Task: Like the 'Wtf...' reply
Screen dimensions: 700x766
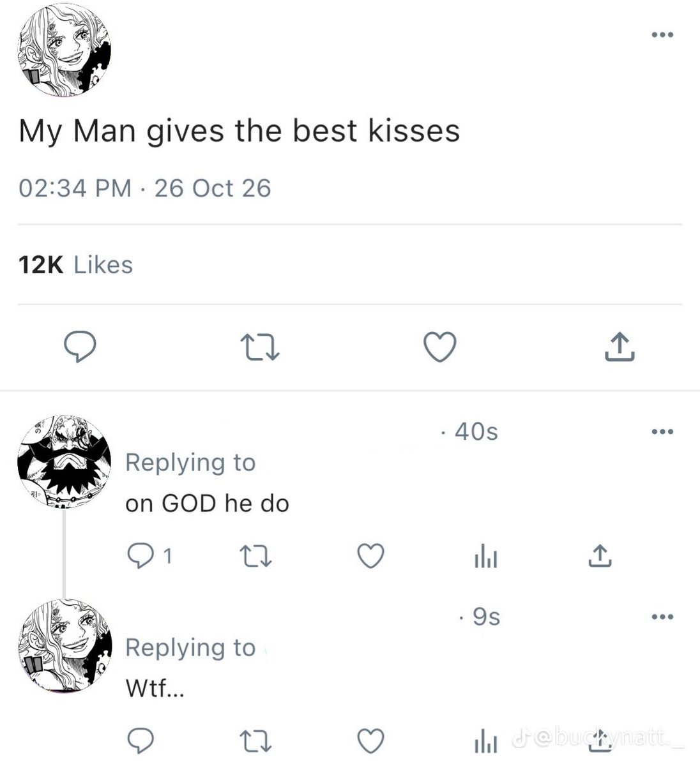Action: (370, 741)
